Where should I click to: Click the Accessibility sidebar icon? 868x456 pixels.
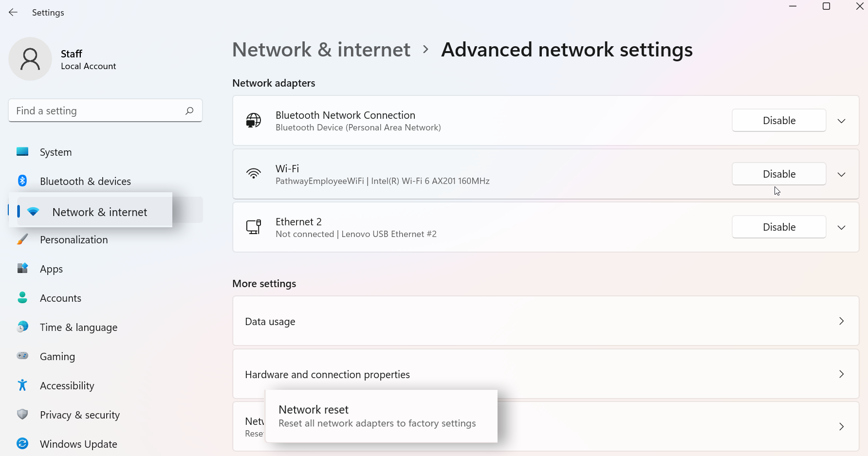(22, 385)
